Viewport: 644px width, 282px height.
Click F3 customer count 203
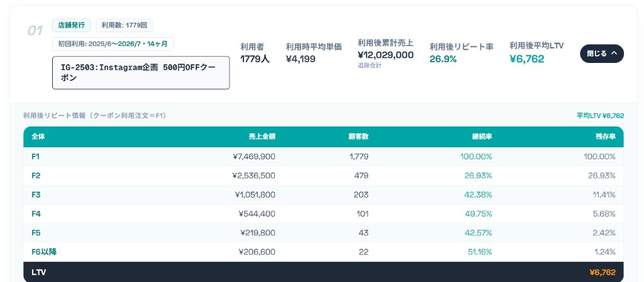(x=361, y=195)
